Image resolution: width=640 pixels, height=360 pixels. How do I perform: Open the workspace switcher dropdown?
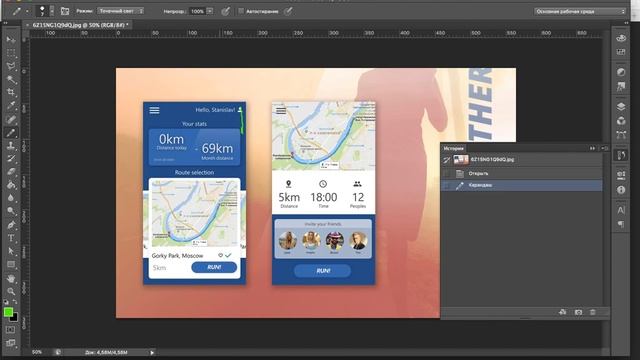click(580, 11)
